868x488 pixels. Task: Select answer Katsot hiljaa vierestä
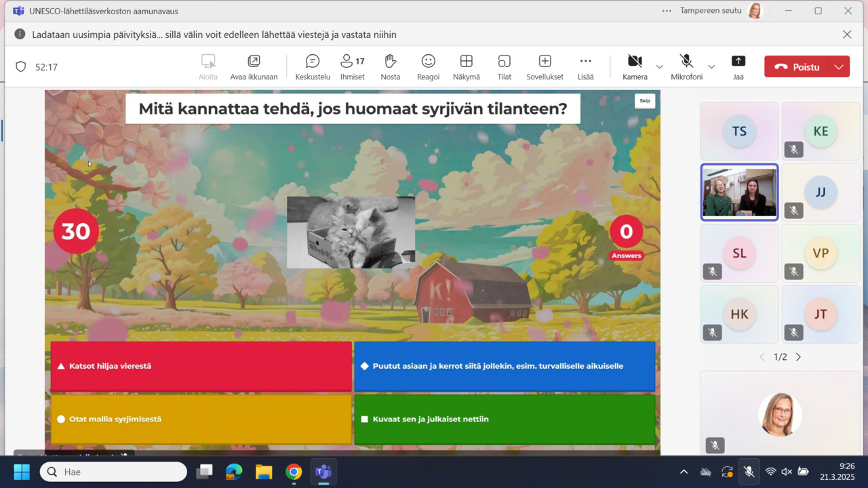pyautogui.click(x=201, y=366)
